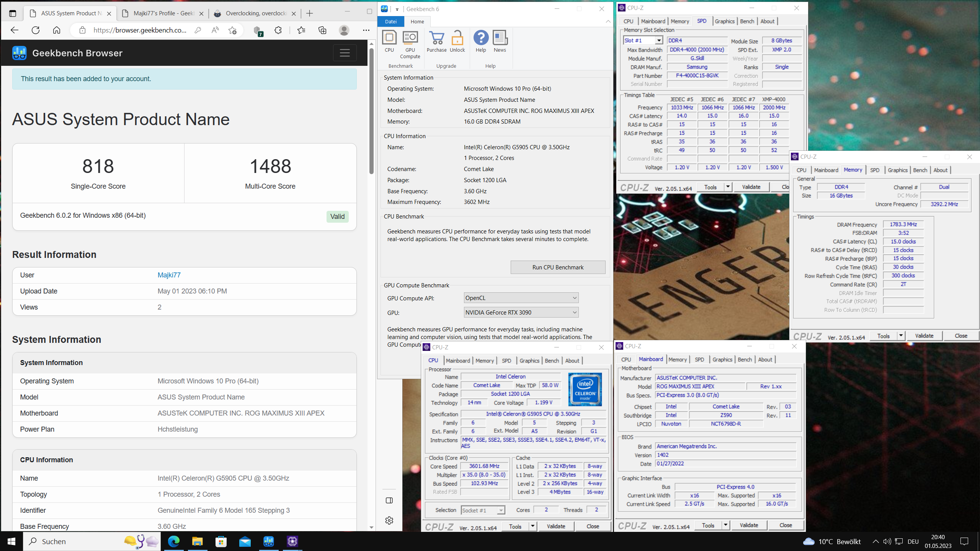
Task: Expand Tools arrow in CPU-Z Mainboard window
Action: coord(725,525)
